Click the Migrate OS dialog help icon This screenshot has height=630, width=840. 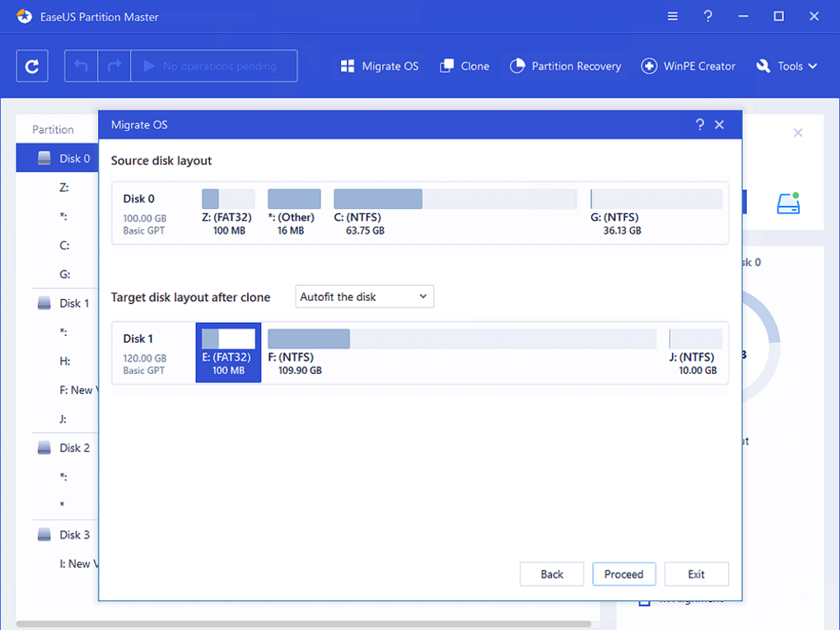point(700,125)
